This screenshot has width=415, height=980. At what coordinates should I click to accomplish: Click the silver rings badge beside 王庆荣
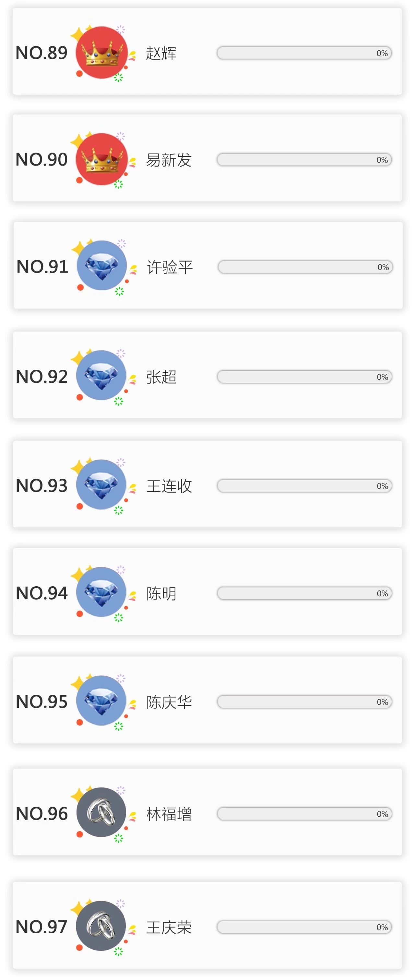101,926
